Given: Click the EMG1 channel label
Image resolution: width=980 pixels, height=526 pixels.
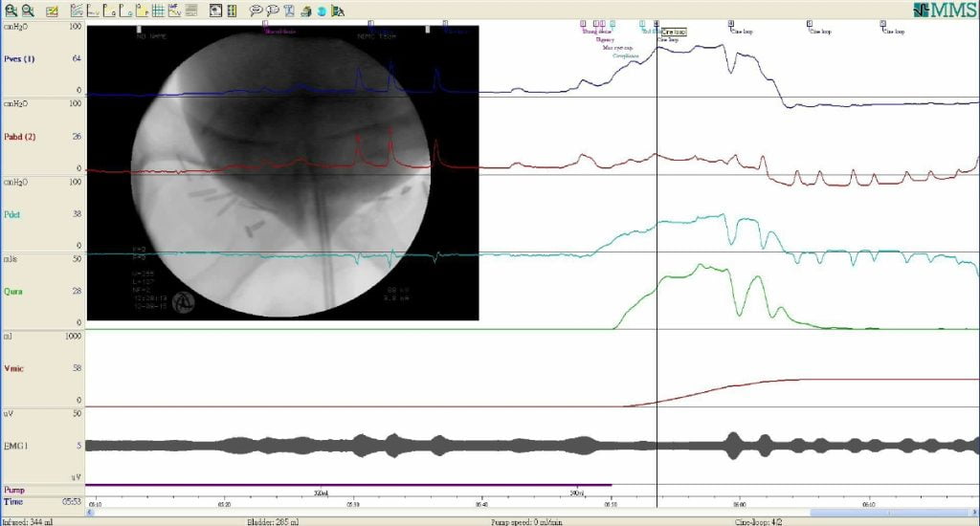Looking at the screenshot, I should [x=16, y=445].
